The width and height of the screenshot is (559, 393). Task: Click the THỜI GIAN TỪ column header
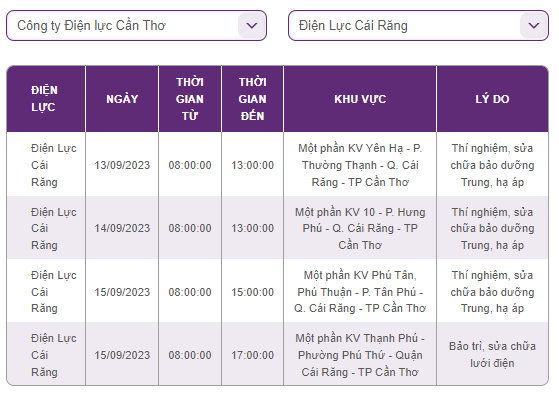(190, 99)
